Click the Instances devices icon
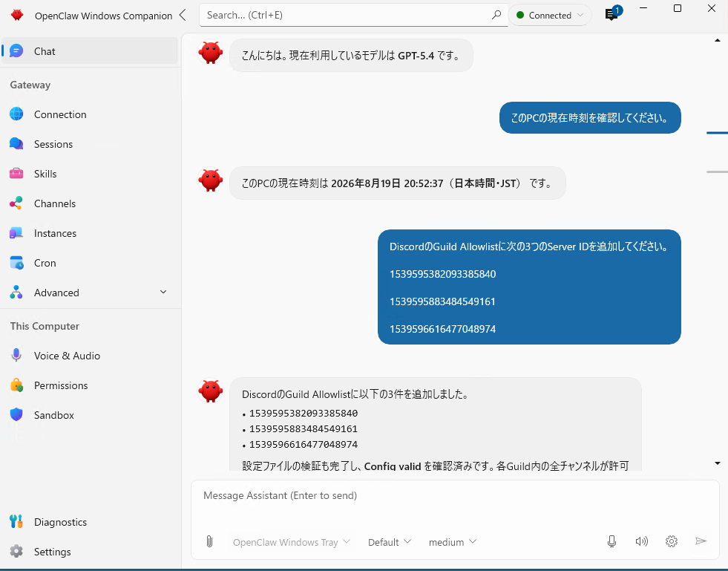728x571 pixels. [16, 233]
